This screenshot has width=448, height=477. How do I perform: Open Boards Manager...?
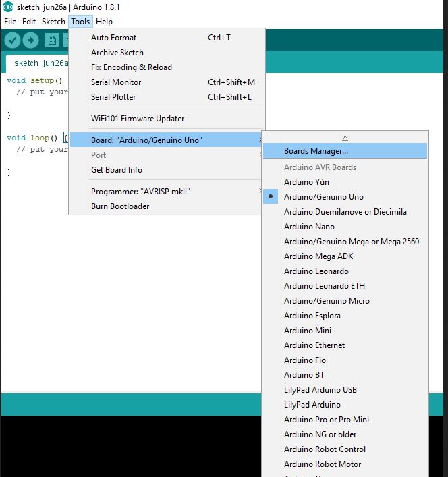pos(345,151)
